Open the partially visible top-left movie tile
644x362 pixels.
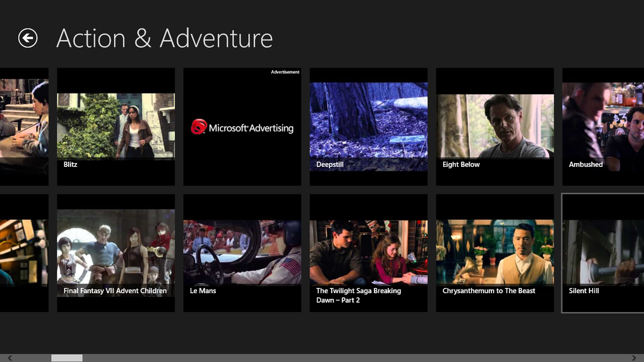click(24, 126)
